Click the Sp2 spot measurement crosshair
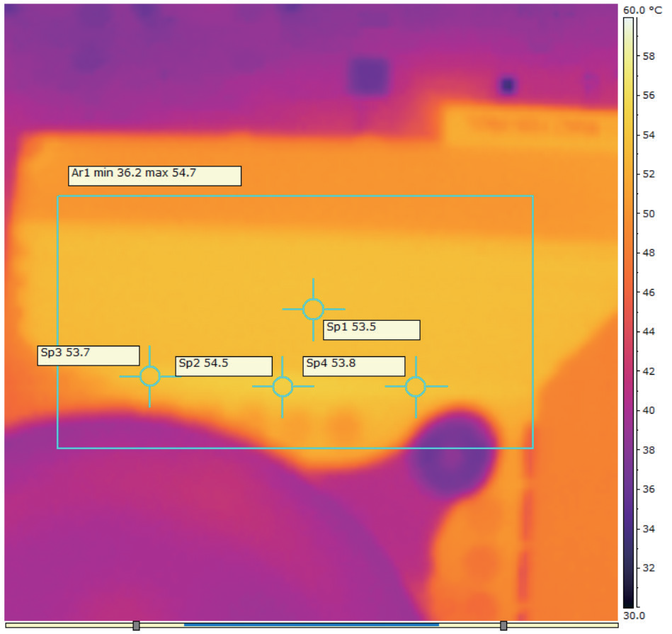The width and height of the screenshot is (672, 634). 283,387
